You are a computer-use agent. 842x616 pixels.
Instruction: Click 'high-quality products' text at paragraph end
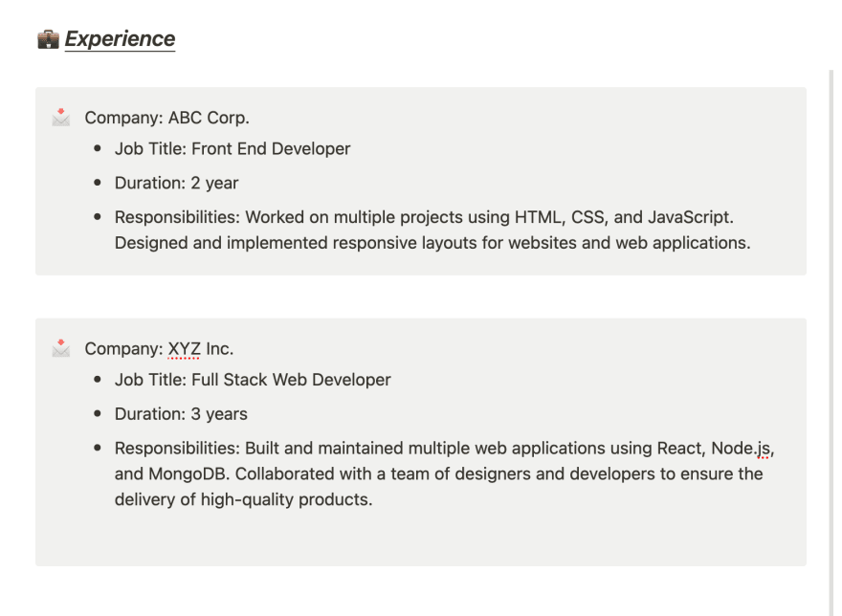tap(286, 500)
